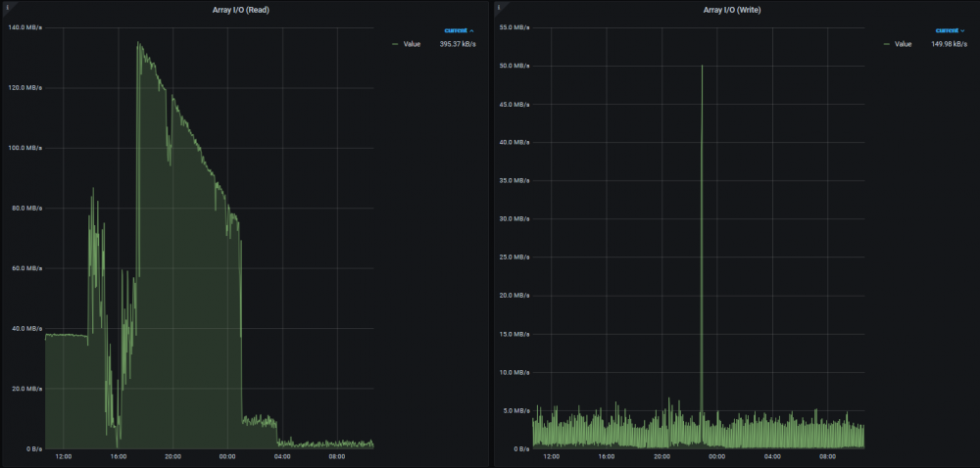Click the 20.0 MB/s axis label in Read graph
Screen dimensions: 980x468
26,388
